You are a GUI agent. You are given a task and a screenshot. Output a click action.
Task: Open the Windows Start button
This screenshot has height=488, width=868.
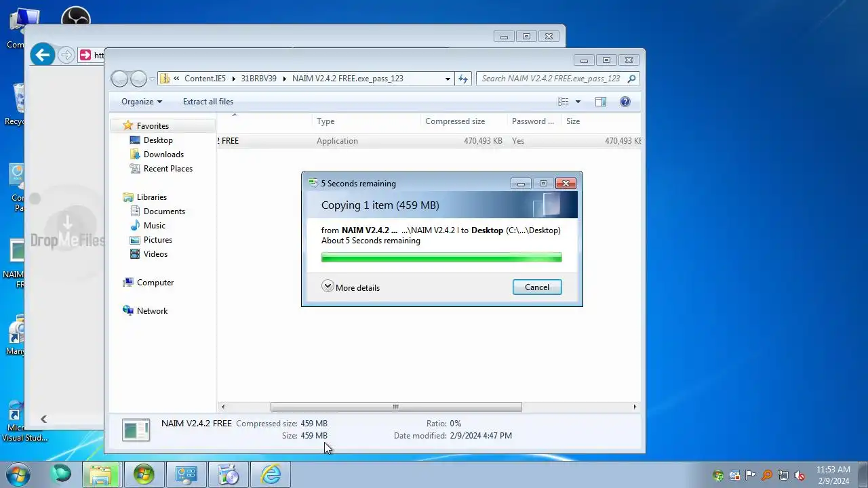coord(17,474)
